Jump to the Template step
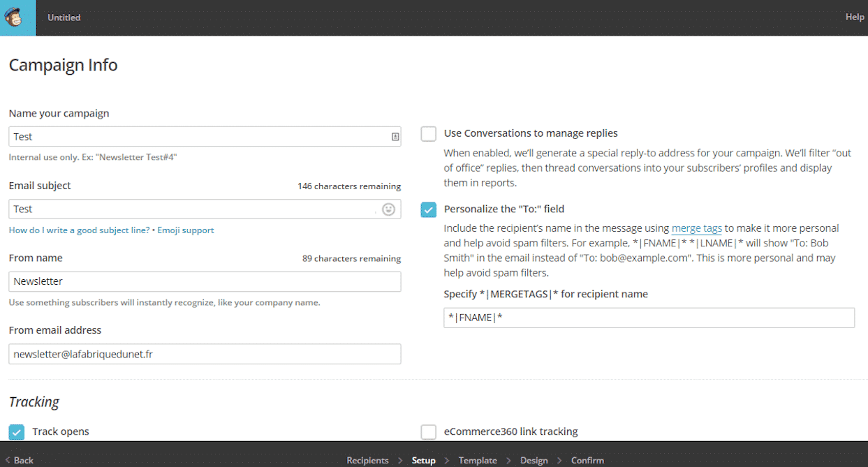Viewport: 868px width, 467px height. point(478,460)
